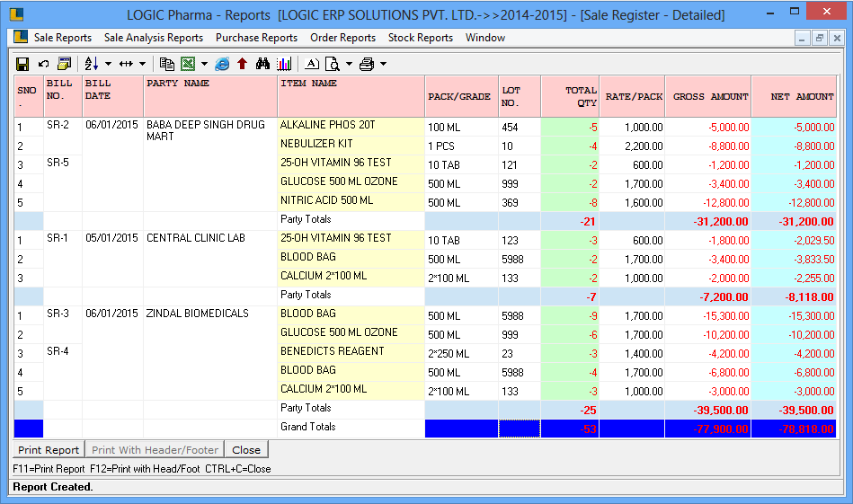
Task: Click the Close button beside Print With Header/Footer
Action: pos(246,449)
